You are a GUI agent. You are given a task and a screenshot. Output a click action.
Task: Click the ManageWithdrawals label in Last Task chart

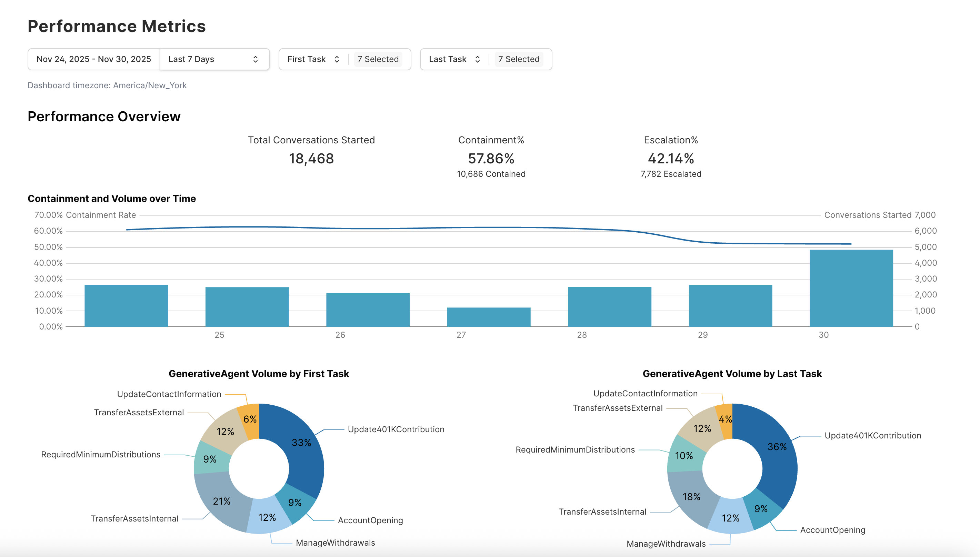click(x=666, y=544)
